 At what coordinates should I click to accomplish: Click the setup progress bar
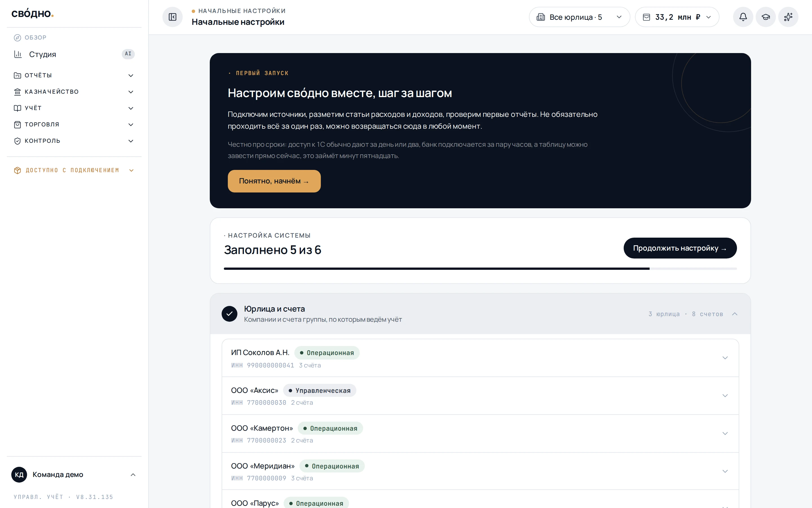pos(480,268)
